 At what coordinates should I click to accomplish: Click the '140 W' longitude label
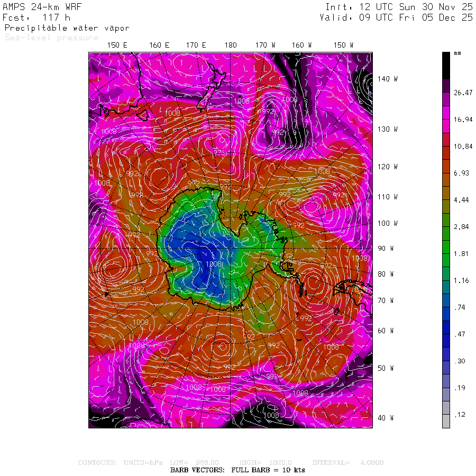pyautogui.click(x=387, y=79)
